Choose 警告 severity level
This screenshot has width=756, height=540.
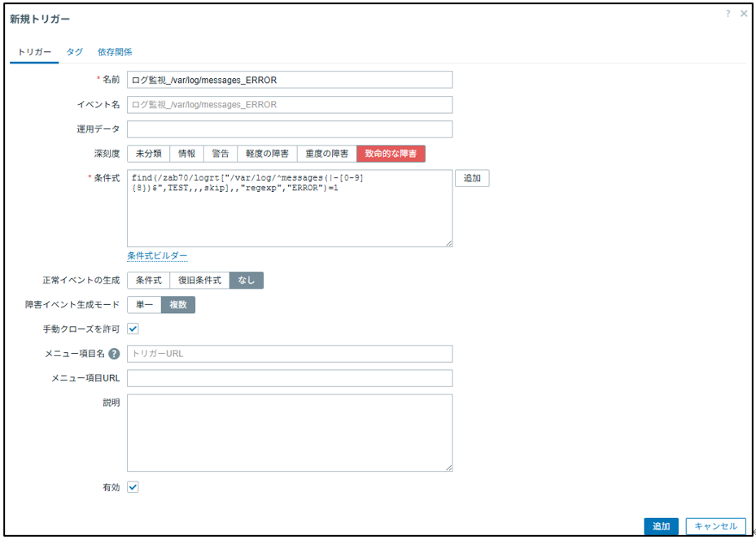220,154
